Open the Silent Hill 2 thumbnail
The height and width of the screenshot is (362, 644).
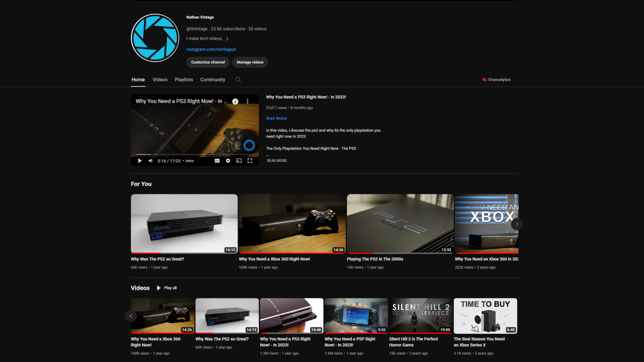point(421,316)
